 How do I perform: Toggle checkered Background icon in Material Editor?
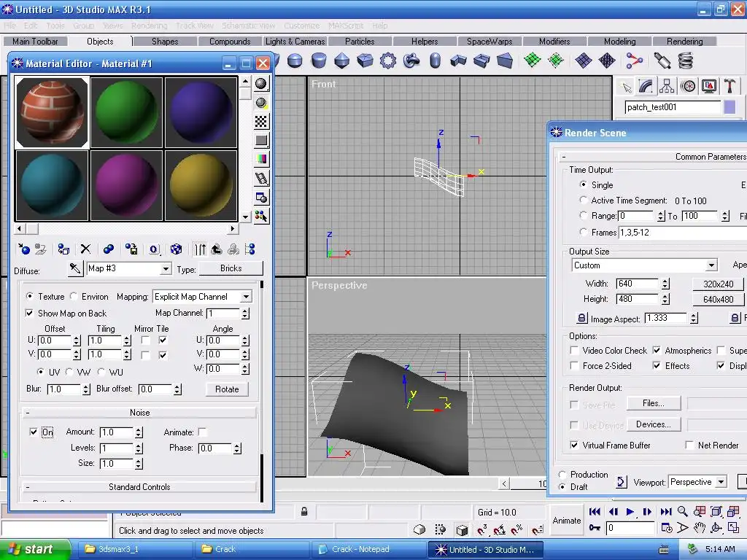pyautogui.click(x=261, y=122)
